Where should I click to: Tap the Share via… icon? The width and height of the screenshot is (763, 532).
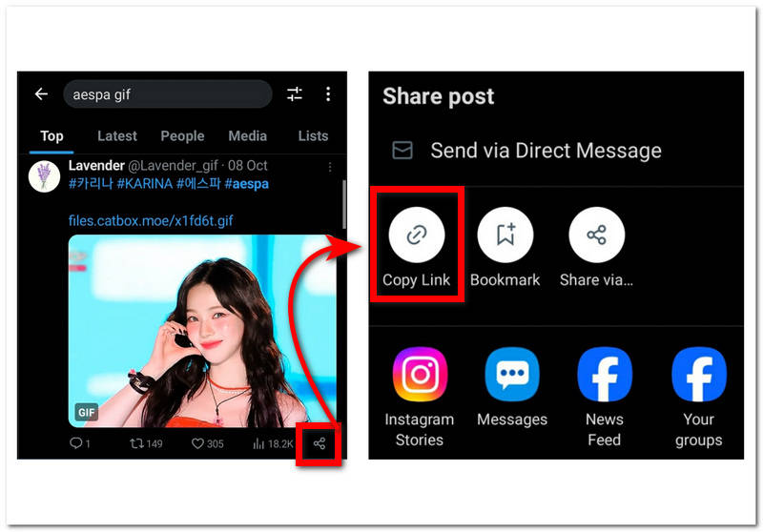tap(597, 235)
